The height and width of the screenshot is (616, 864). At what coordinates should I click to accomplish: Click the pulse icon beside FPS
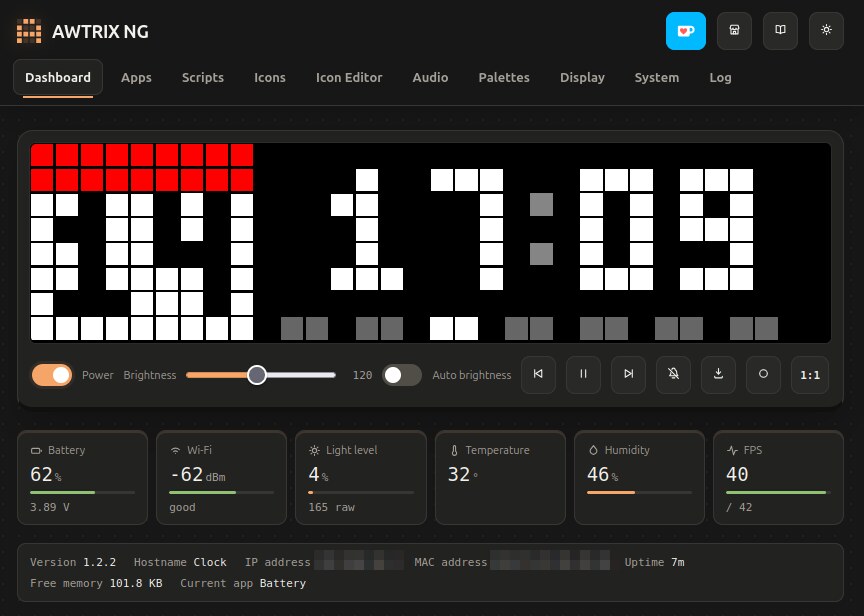click(x=732, y=451)
